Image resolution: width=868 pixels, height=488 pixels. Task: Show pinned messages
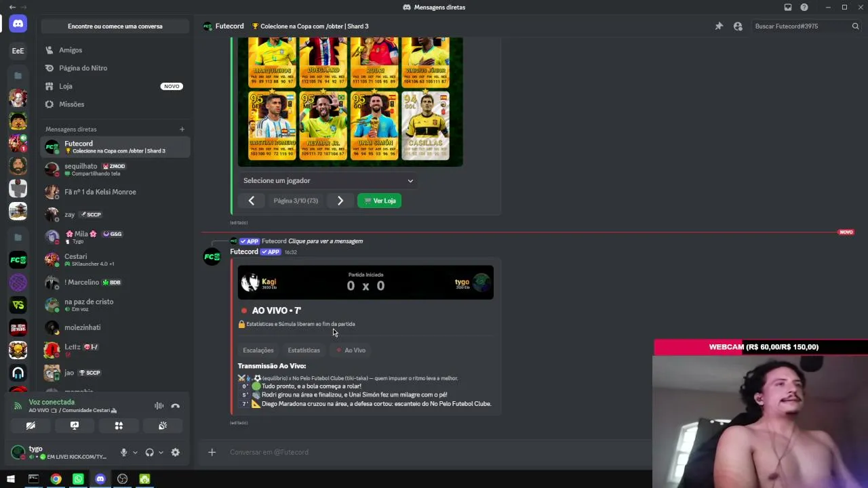point(719,26)
